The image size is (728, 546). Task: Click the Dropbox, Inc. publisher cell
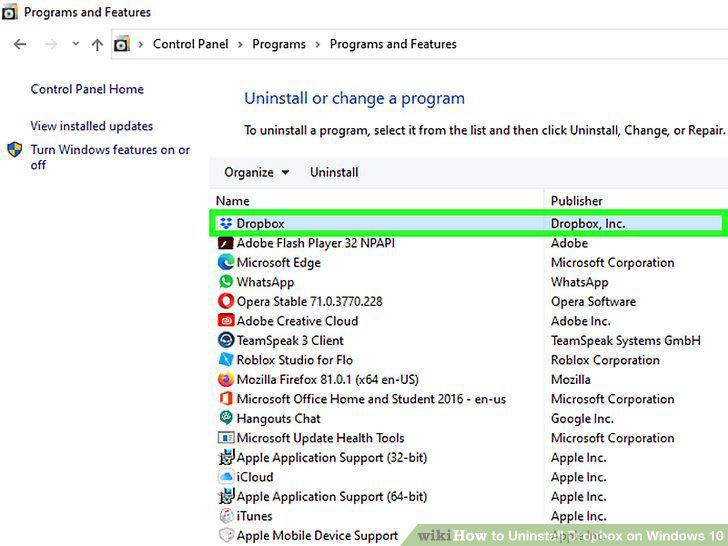coord(588,223)
